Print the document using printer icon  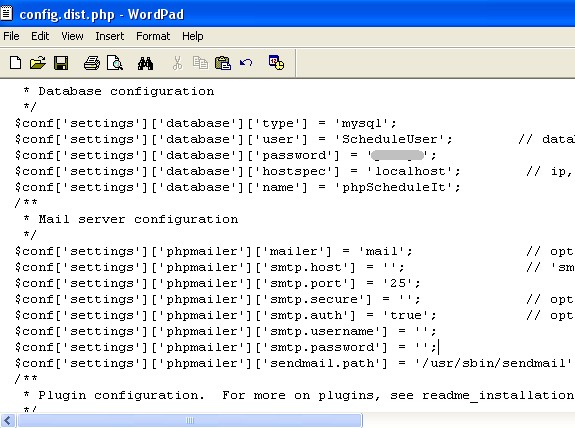[92, 63]
